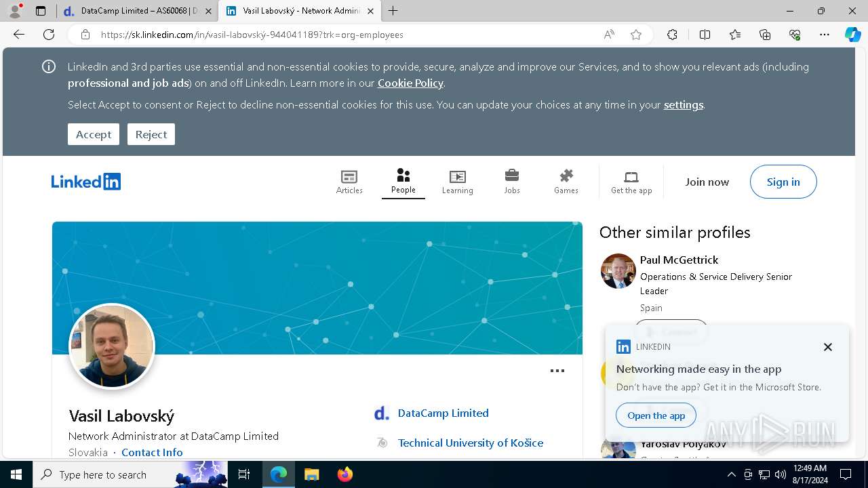Screen dimensions: 868x488
Task: Open the volume control
Action: (781, 474)
